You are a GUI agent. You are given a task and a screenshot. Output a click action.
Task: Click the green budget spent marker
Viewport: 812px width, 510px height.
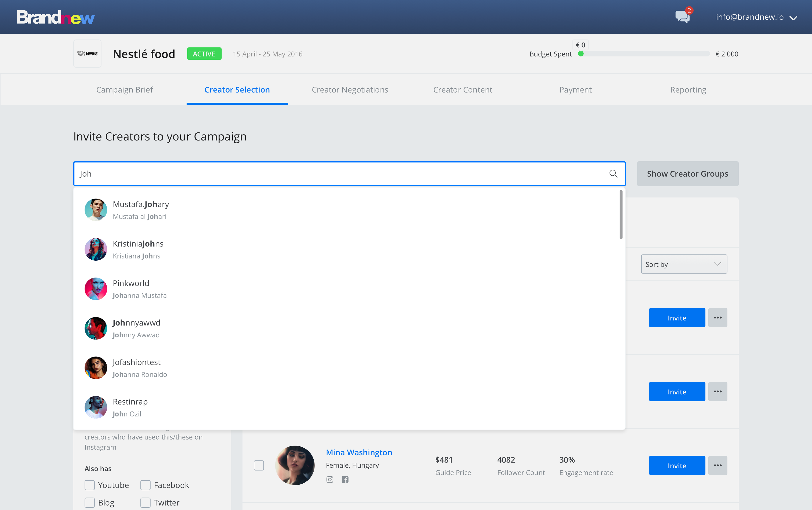point(581,54)
